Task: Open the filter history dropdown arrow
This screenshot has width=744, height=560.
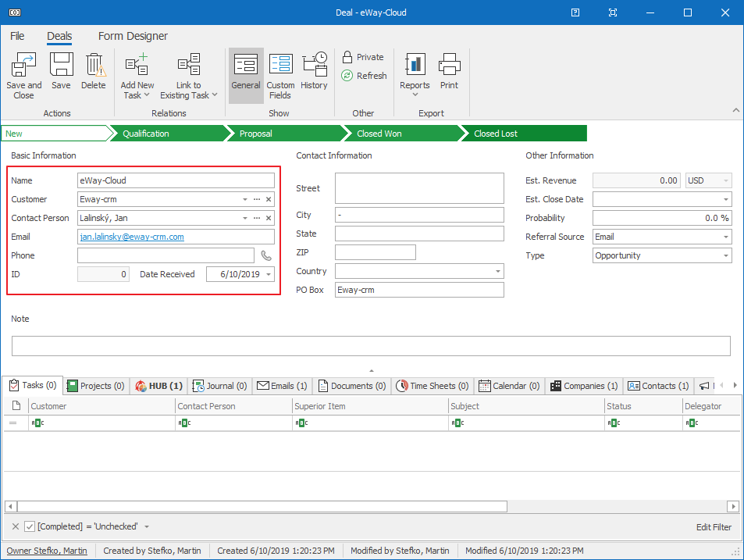Action: click(x=147, y=526)
